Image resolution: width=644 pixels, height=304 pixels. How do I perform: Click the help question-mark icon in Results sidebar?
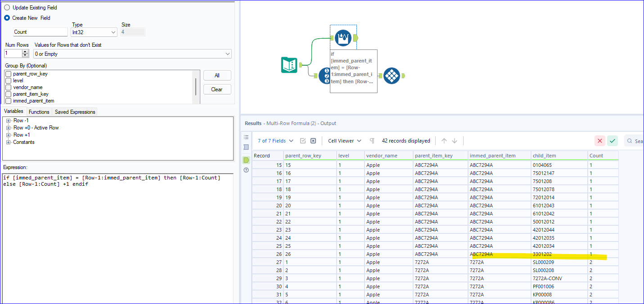click(x=246, y=170)
